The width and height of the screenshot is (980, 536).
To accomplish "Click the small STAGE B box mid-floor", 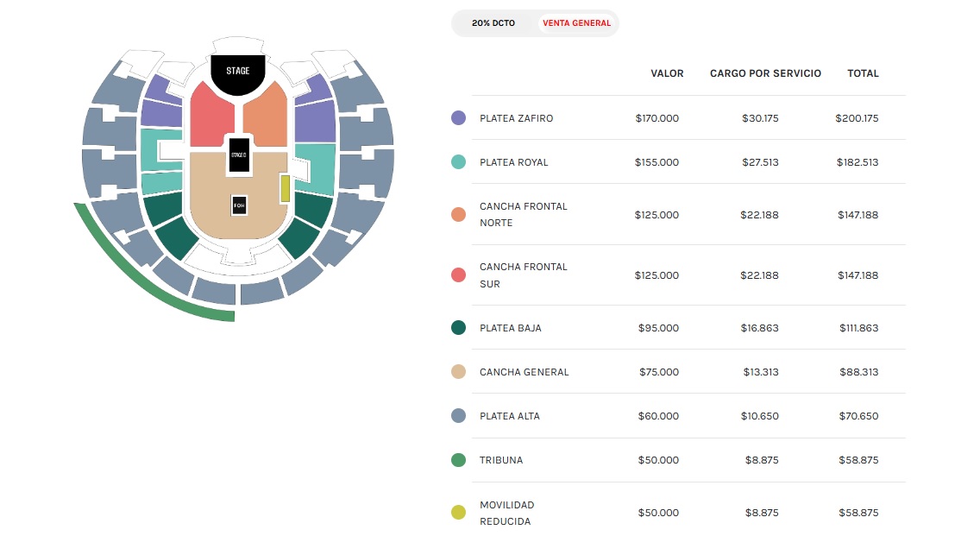I will (239, 155).
